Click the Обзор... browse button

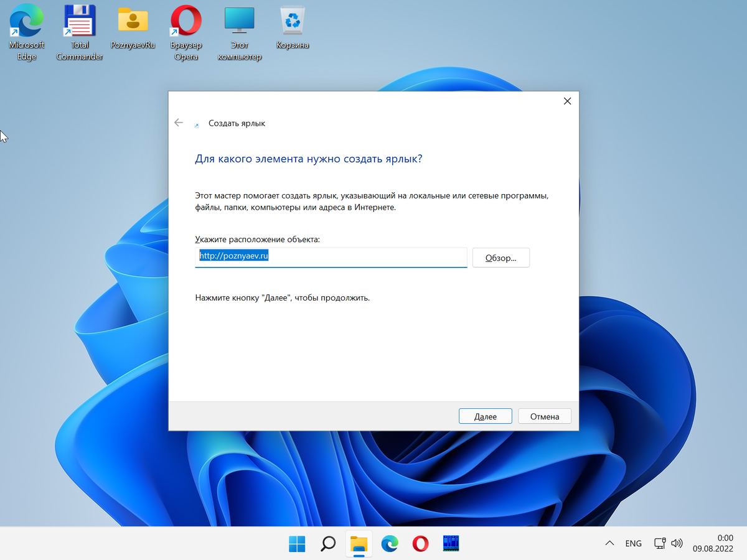click(501, 258)
